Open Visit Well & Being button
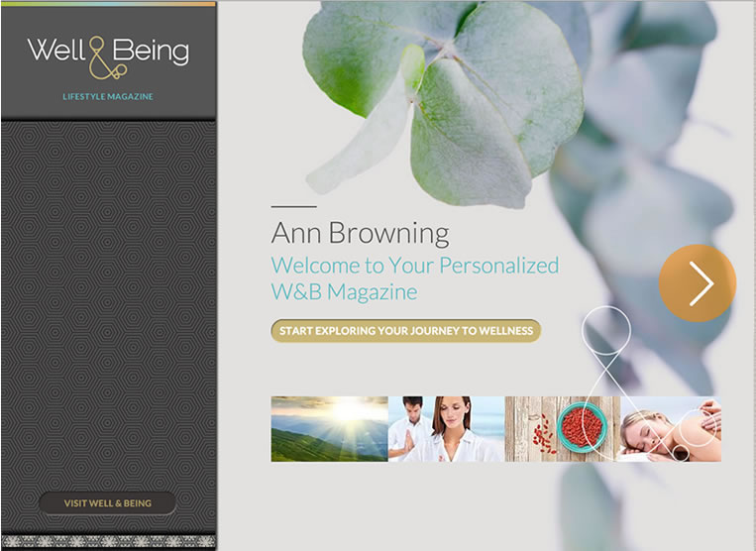The width and height of the screenshot is (756, 551). (x=108, y=503)
